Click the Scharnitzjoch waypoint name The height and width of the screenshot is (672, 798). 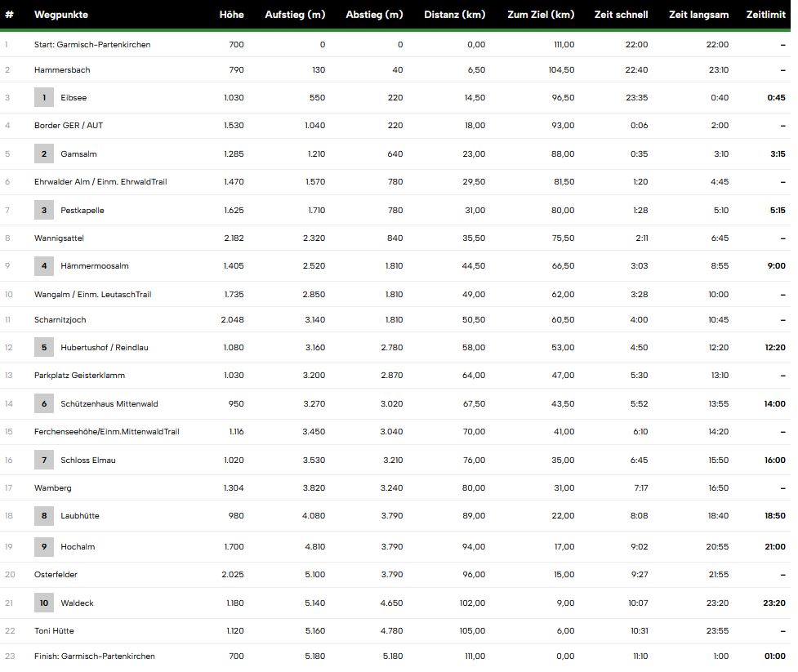[60, 320]
